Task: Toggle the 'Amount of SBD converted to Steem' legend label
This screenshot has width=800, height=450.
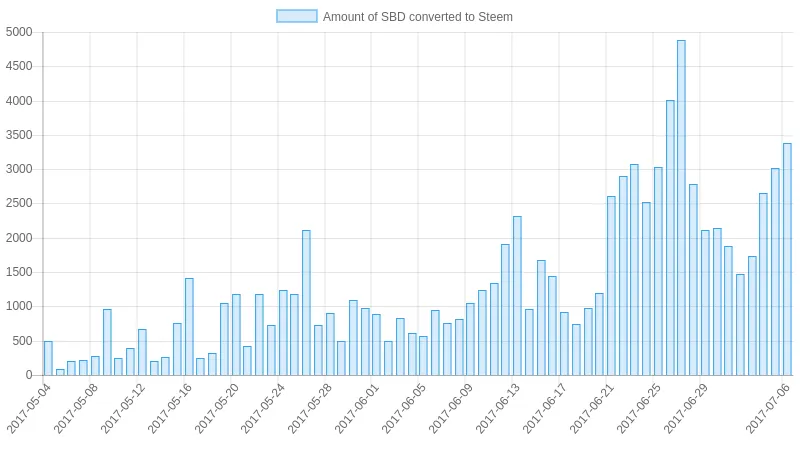Action: 417,17
